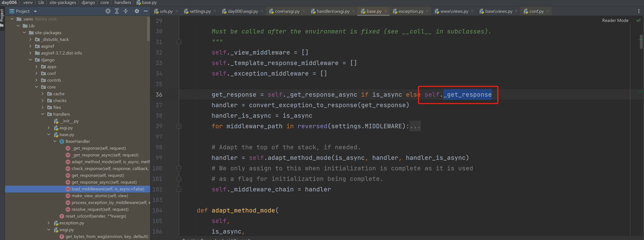
Task: Click django in the breadcrumb path
Action: (88, 3)
